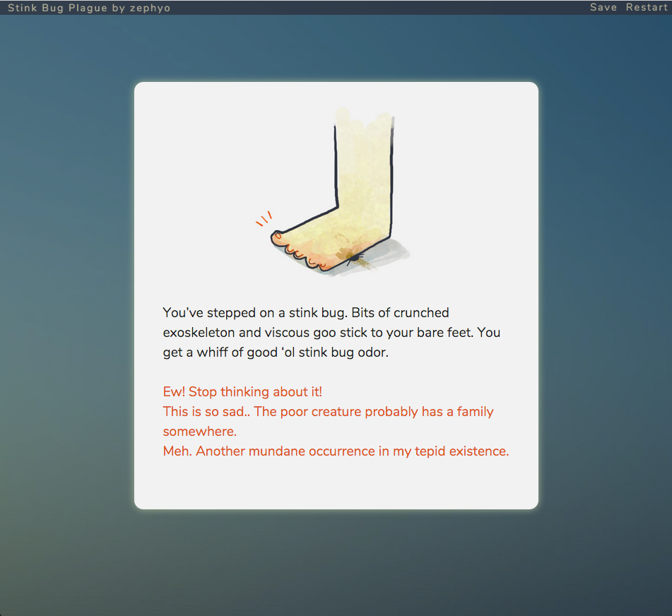672x616 pixels.
Task: Click the title "Stink Bug Plague"
Action: pos(55,8)
